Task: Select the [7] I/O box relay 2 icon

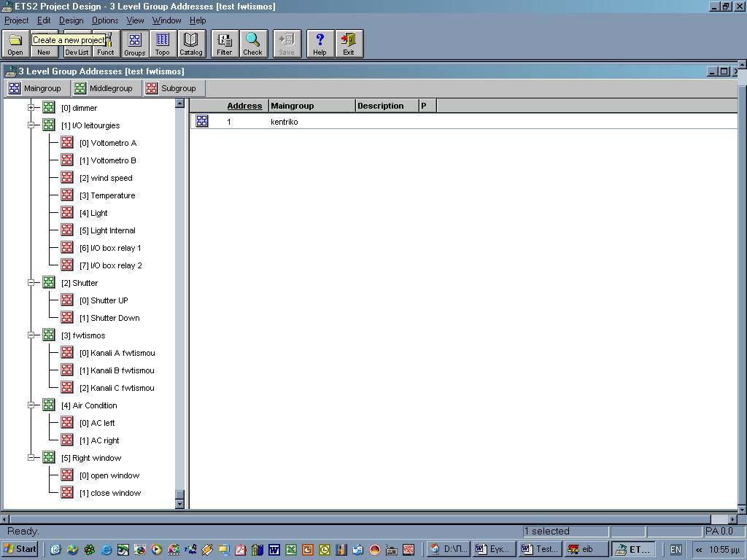Action: (x=67, y=265)
